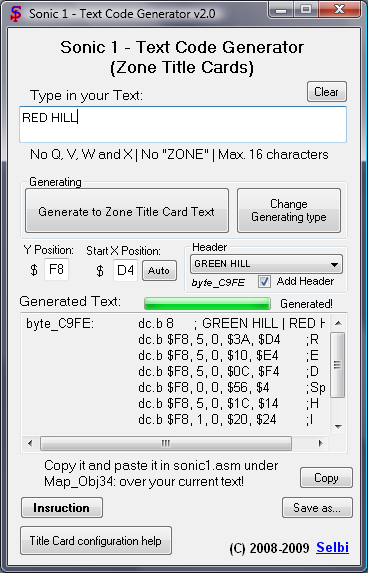Click the green generation progress bar
Image resolution: width=368 pixels, height=573 pixels.
[207, 304]
